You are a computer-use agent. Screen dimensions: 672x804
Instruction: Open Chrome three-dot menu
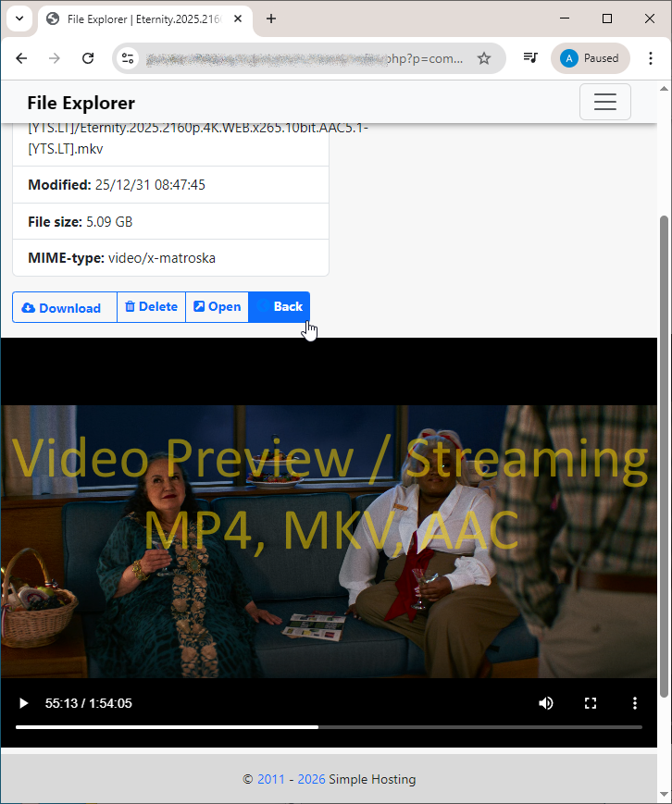(651, 58)
